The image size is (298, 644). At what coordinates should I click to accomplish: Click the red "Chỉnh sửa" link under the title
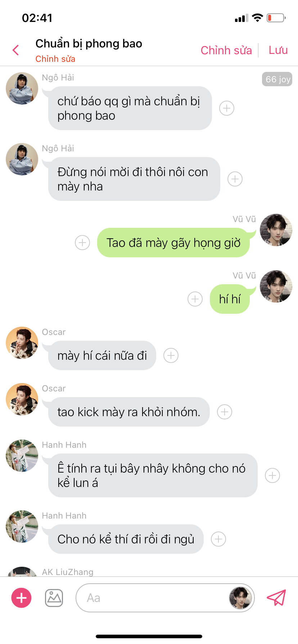[x=55, y=59]
